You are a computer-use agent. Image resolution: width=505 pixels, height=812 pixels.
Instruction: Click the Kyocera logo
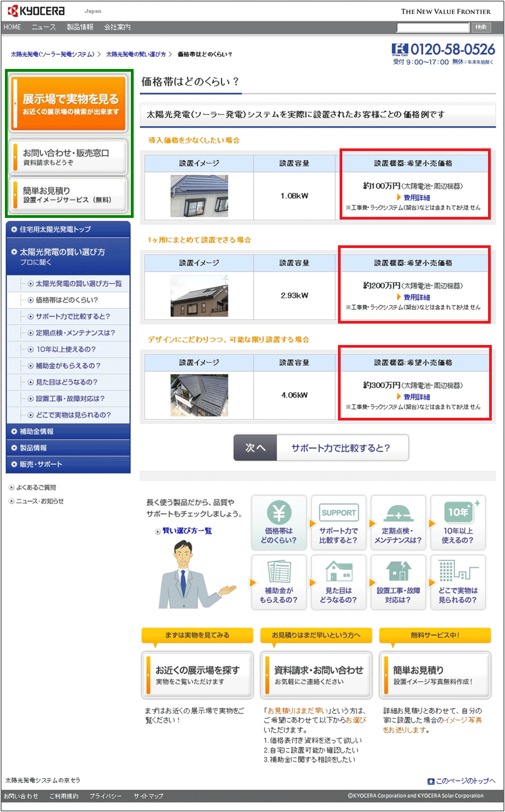coord(36,11)
